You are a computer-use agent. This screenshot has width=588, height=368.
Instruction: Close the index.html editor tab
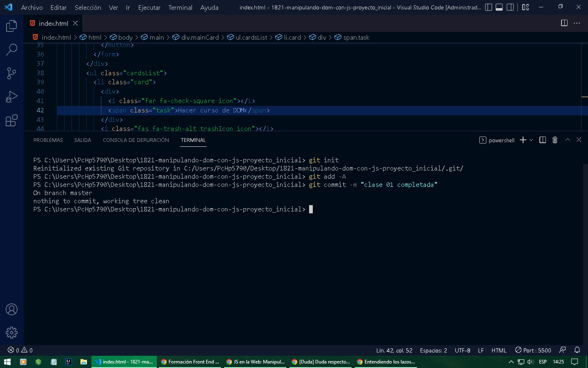[75, 23]
